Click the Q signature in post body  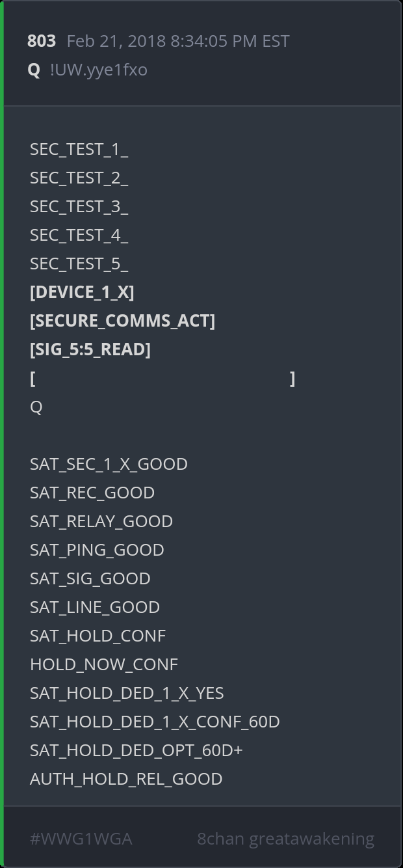(x=36, y=407)
